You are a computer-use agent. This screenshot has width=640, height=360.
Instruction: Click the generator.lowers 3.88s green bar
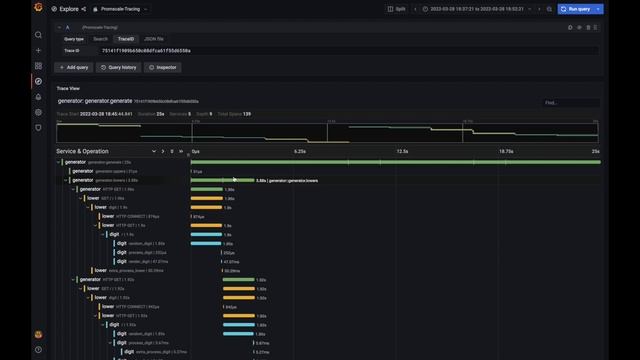(x=222, y=180)
